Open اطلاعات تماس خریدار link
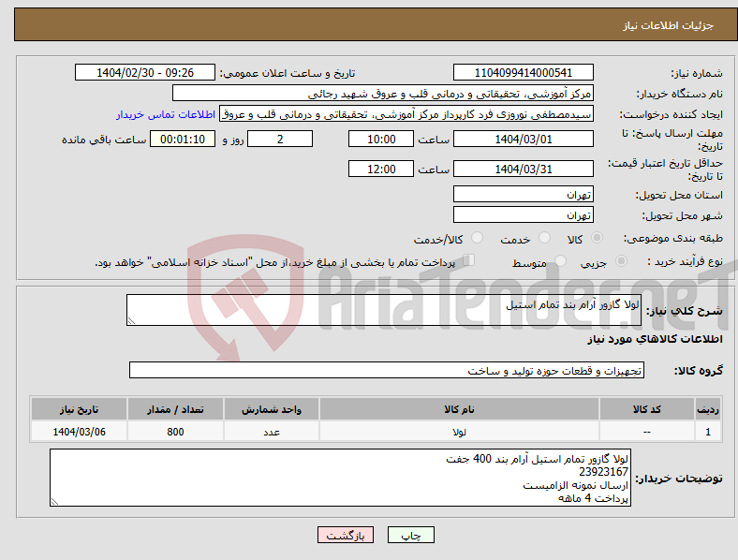 point(166,114)
